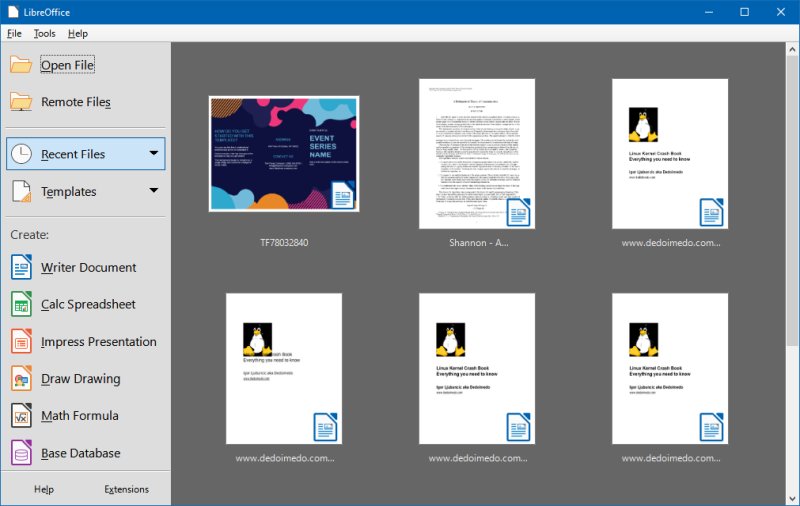
Task: Open the File menu
Action: [14, 33]
